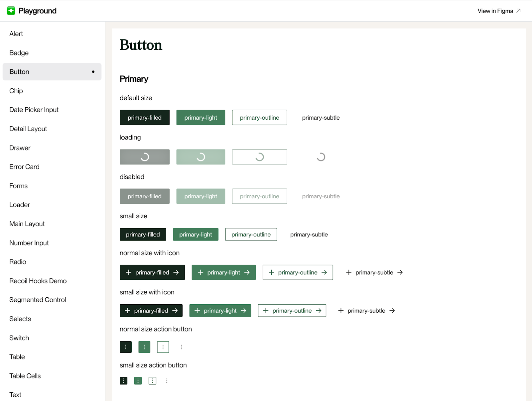Open the Badge page in sidebar
The image size is (532, 401).
tap(52, 53)
